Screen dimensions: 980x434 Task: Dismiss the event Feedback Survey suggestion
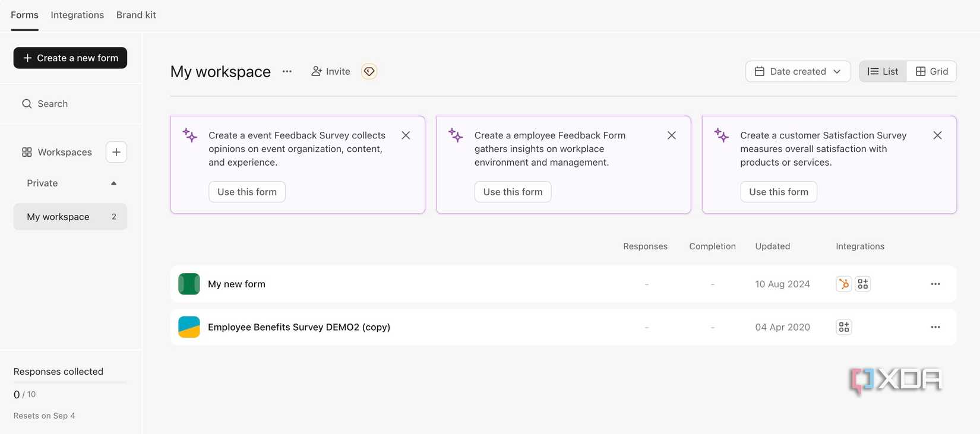406,135
